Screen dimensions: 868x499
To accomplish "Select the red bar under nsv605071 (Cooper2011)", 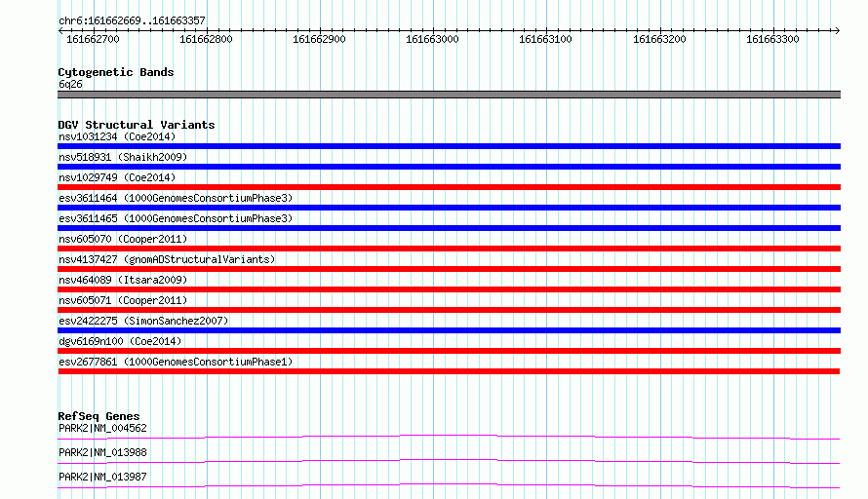I will coord(449,310).
